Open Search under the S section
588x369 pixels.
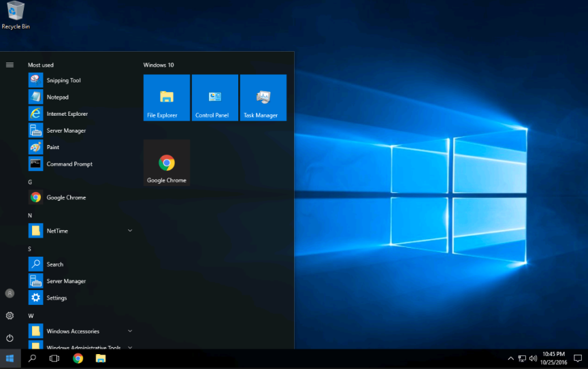pyautogui.click(x=80, y=264)
